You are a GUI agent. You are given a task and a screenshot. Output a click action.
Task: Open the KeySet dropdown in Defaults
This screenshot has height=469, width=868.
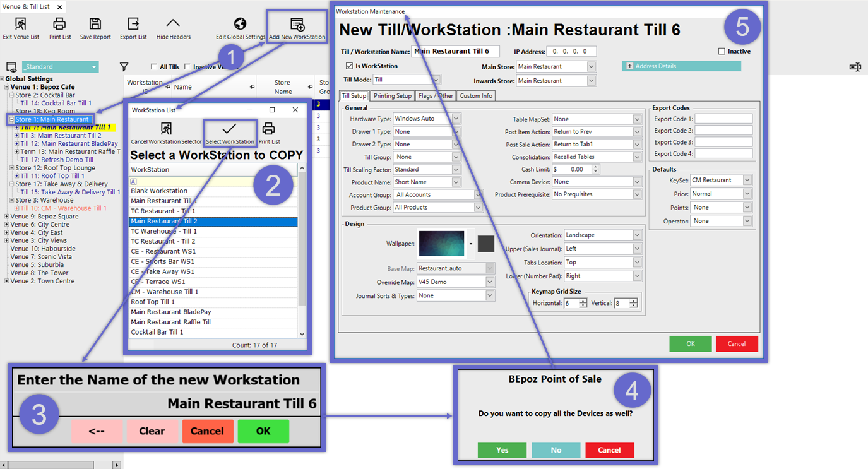747,181
